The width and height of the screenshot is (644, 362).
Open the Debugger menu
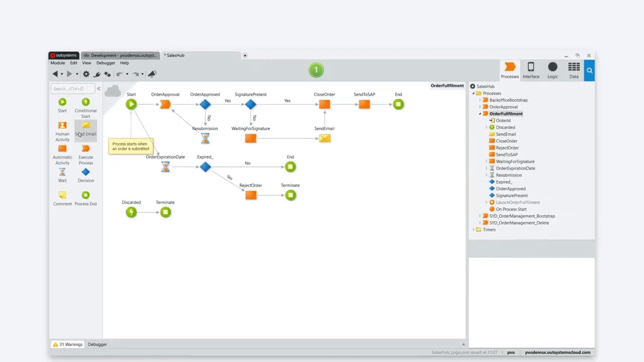(x=106, y=63)
